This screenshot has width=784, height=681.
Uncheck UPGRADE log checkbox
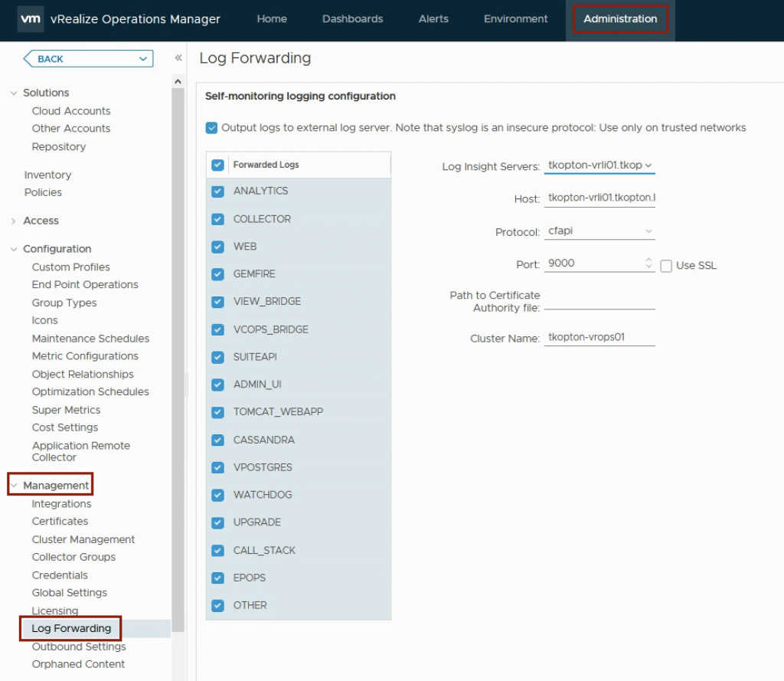click(217, 523)
